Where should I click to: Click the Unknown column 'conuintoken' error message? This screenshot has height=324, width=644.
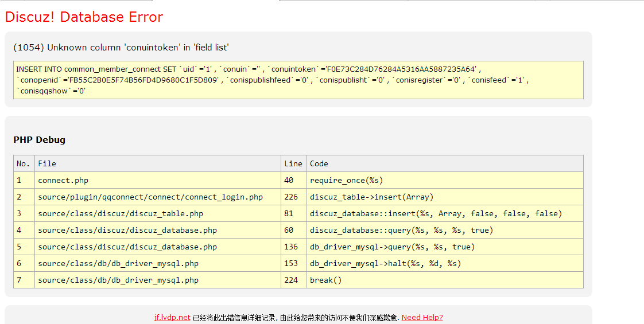pos(121,48)
